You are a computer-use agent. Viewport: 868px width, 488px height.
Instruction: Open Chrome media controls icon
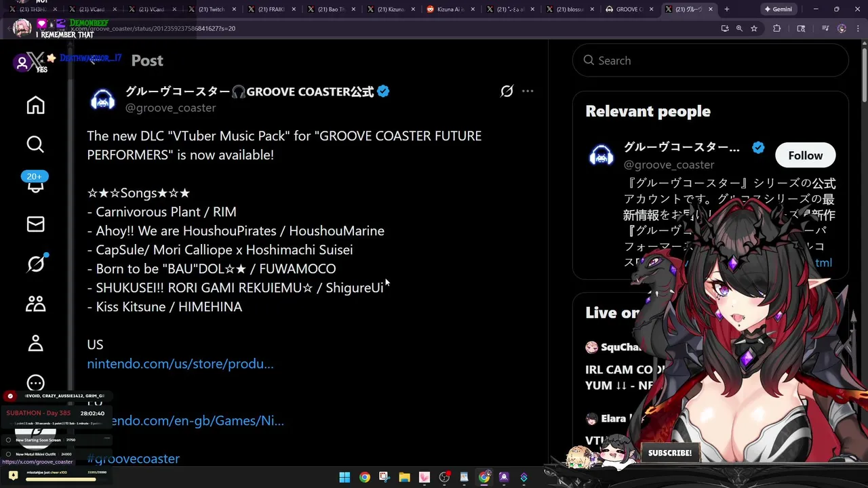(825, 28)
